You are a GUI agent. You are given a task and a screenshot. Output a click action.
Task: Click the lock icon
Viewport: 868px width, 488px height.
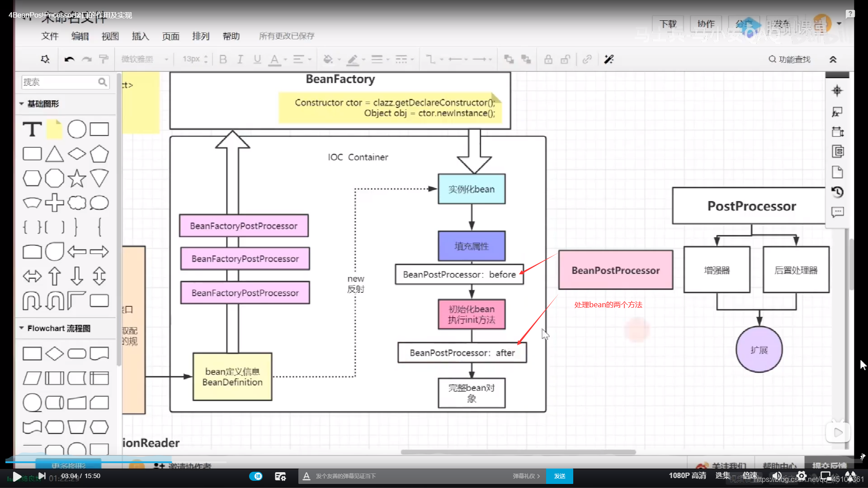(548, 59)
